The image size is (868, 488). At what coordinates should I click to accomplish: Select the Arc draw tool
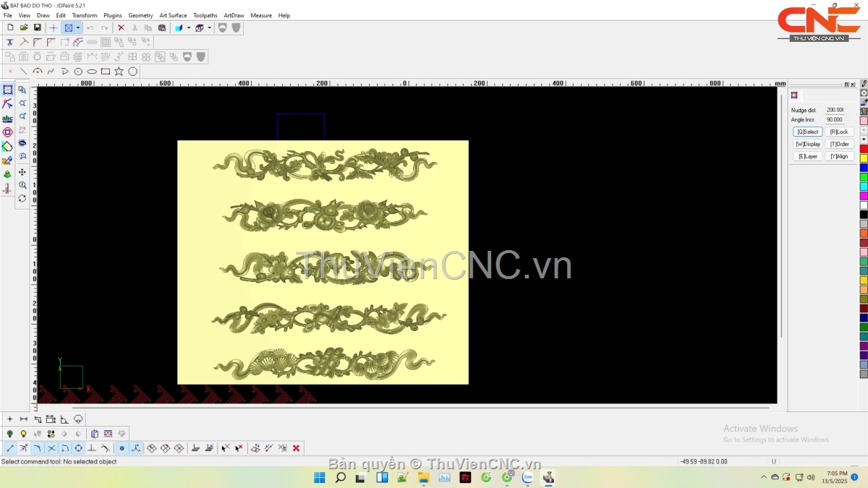38,72
